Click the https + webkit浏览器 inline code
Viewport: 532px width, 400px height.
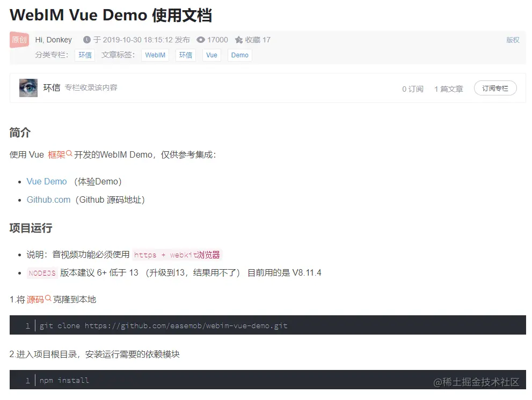[x=177, y=255]
